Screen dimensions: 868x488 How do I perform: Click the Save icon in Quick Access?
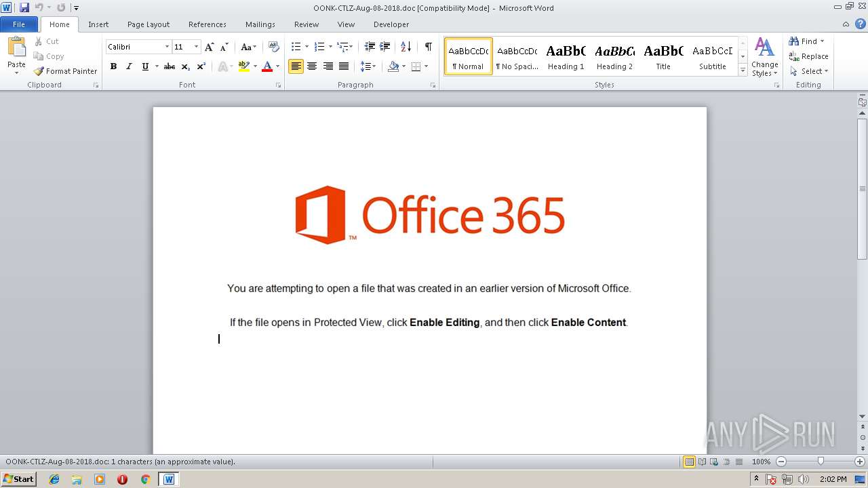(x=24, y=7)
